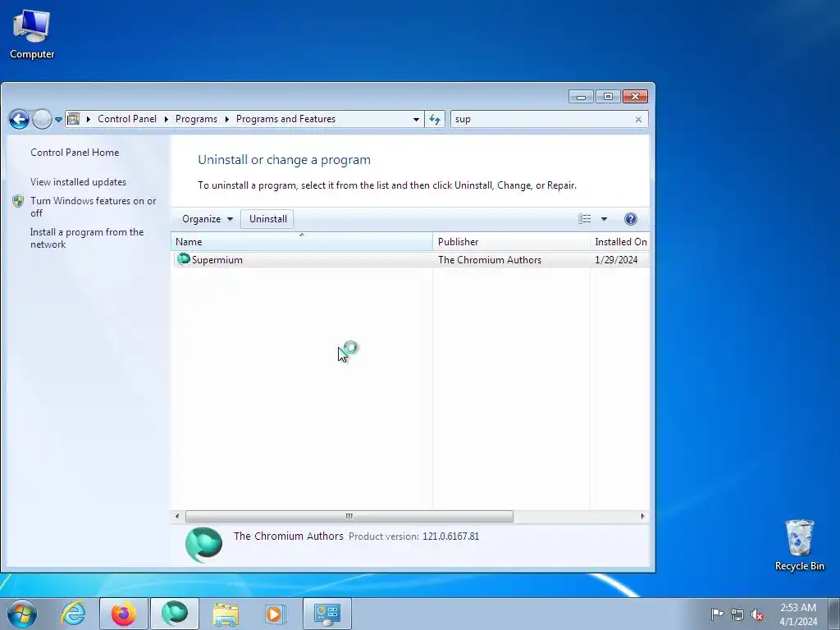Click the Refresh button
The width and height of the screenshot is (840, 630).
(435, 119)
